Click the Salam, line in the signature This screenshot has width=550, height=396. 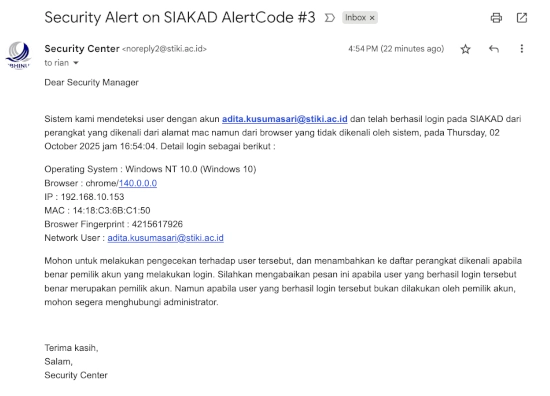(x=59, y=361)
